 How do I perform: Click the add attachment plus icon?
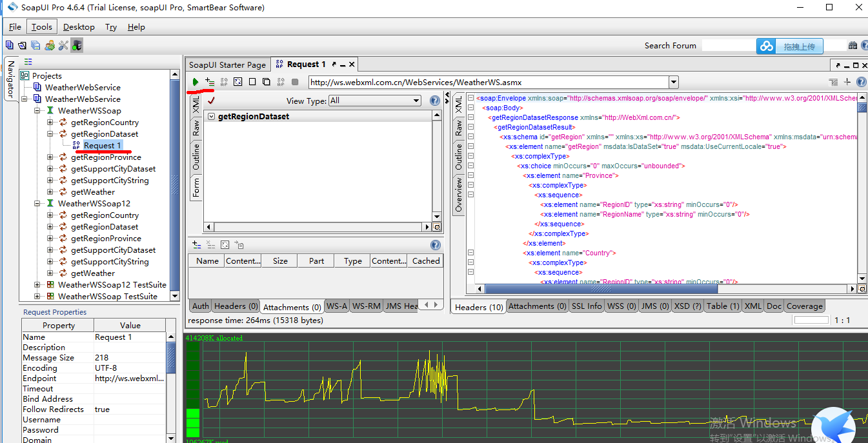click(x=197, y=245)
